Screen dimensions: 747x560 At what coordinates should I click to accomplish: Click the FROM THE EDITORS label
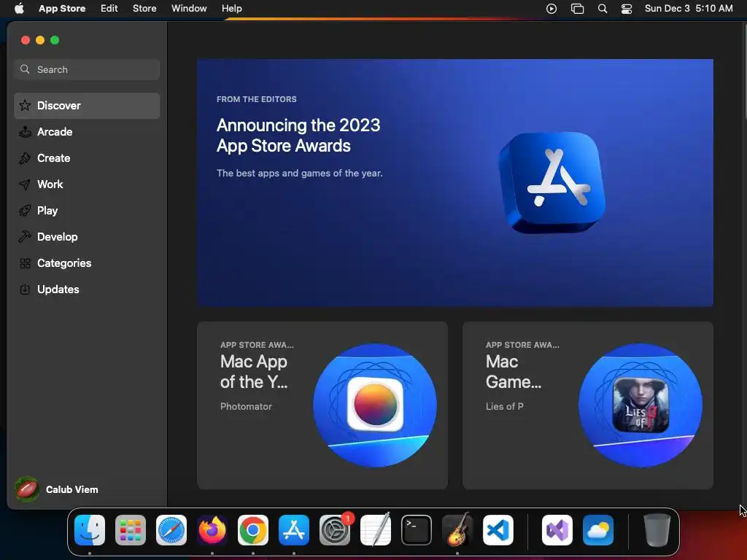click(256, 99)
